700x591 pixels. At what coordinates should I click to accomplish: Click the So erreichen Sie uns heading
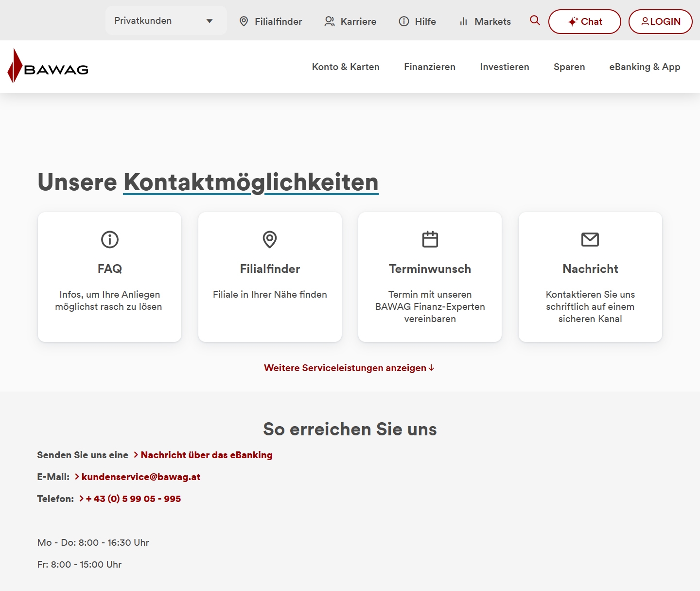pyautogui.click(x=350, y=429)
